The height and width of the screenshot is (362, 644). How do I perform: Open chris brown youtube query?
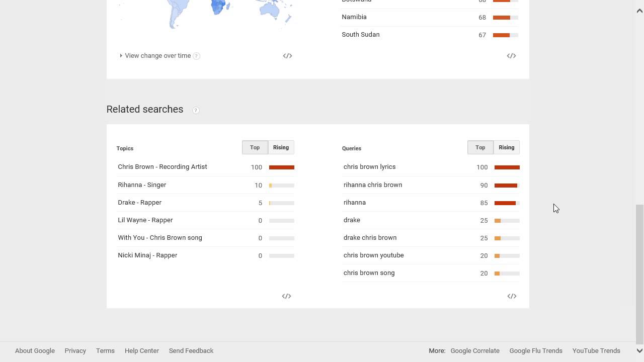point(373,255)
